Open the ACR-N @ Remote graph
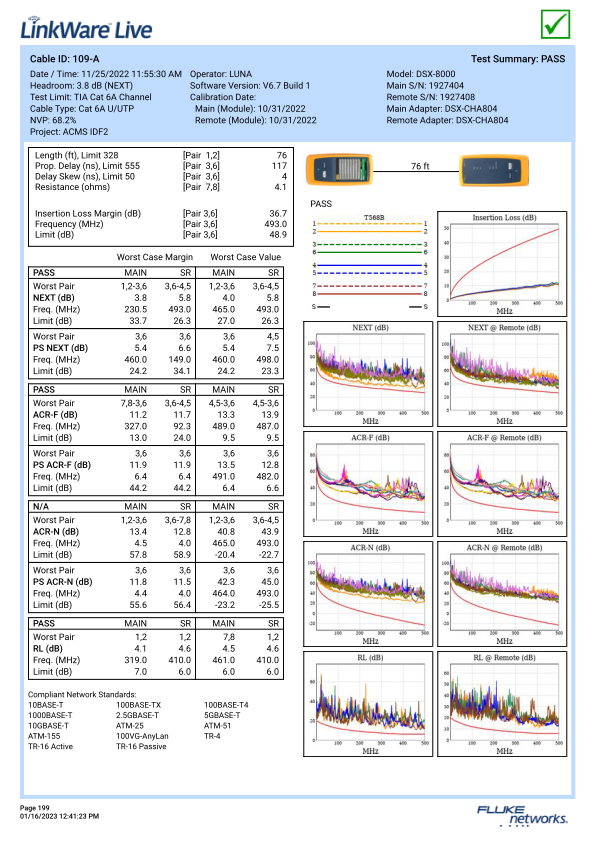Viewport: 595px width, 841px height. coord(502,594)
